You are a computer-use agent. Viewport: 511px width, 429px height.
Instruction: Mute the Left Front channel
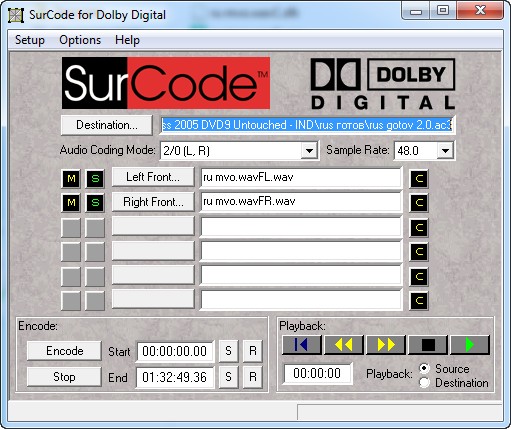point(71,179)
